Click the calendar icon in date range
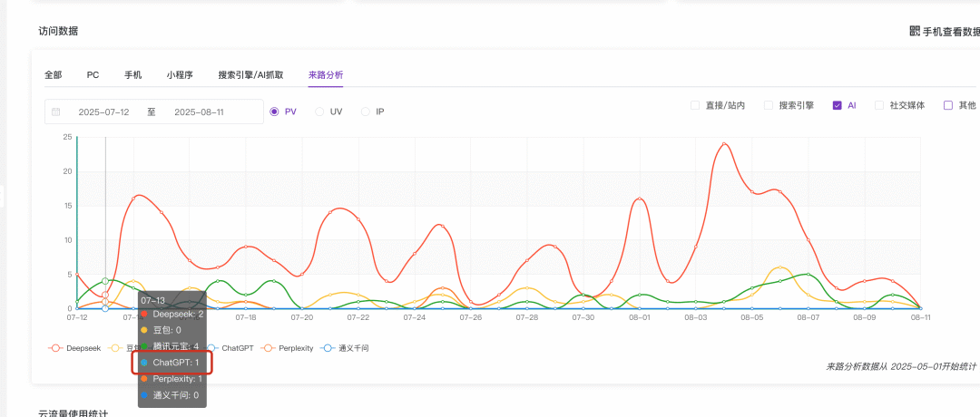The width and height of the screenshot is (980, 417). tap(56, 112)
